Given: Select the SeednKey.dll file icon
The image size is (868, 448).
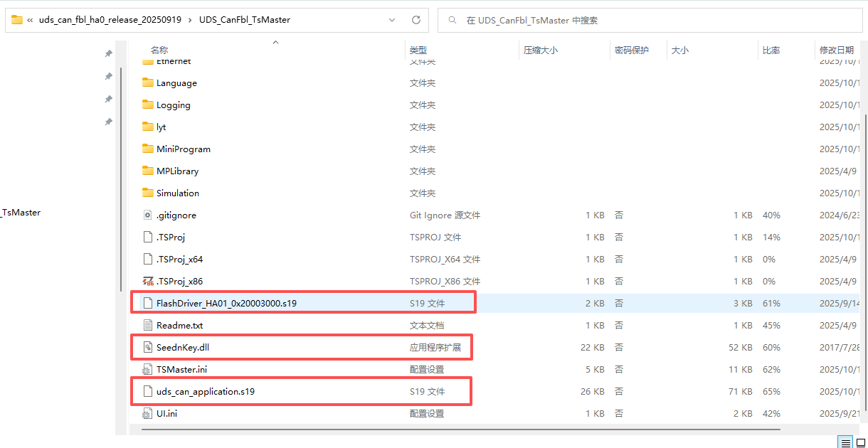Looking at the screenshot, I should [x=148, y=348].
